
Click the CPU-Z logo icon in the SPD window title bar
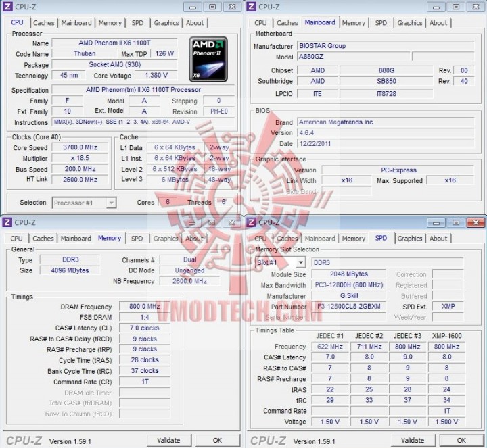click(251, 222)
